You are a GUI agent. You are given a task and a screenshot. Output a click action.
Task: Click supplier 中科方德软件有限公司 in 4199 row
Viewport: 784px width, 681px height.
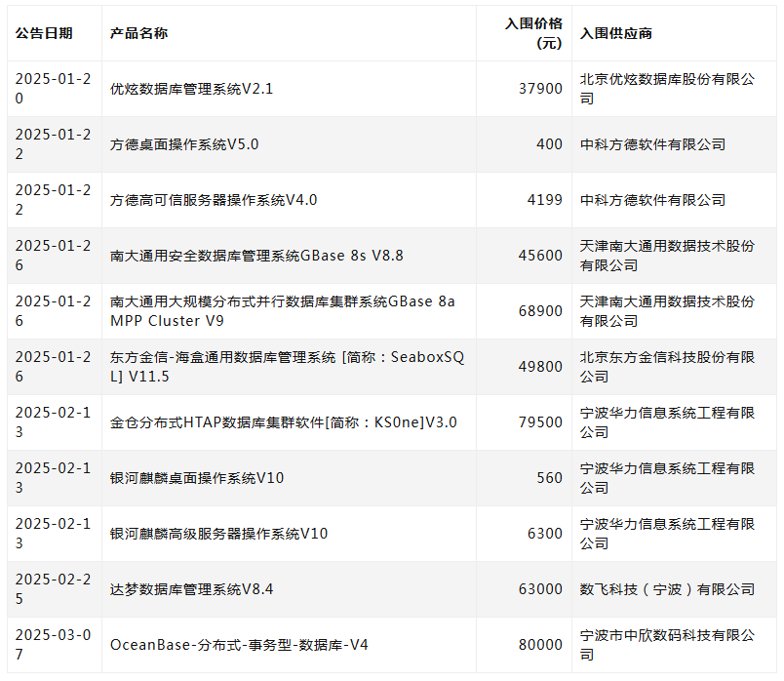pos(653,200)
